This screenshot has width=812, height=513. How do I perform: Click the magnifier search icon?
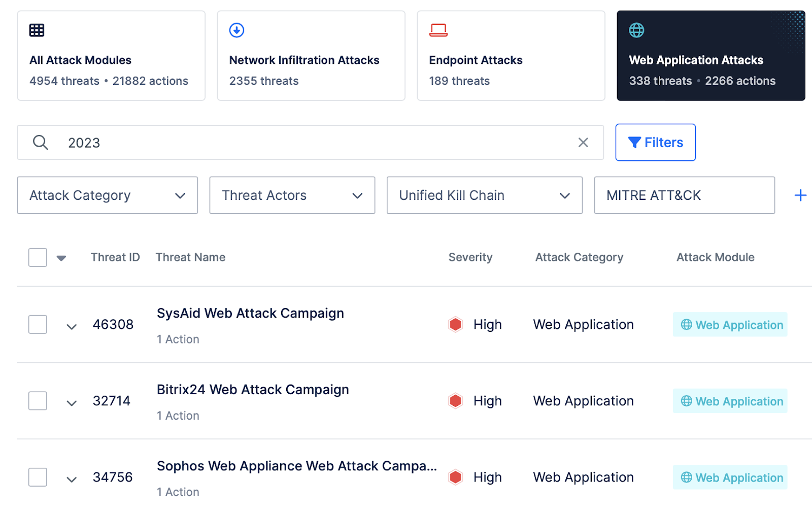pos(41,143)
